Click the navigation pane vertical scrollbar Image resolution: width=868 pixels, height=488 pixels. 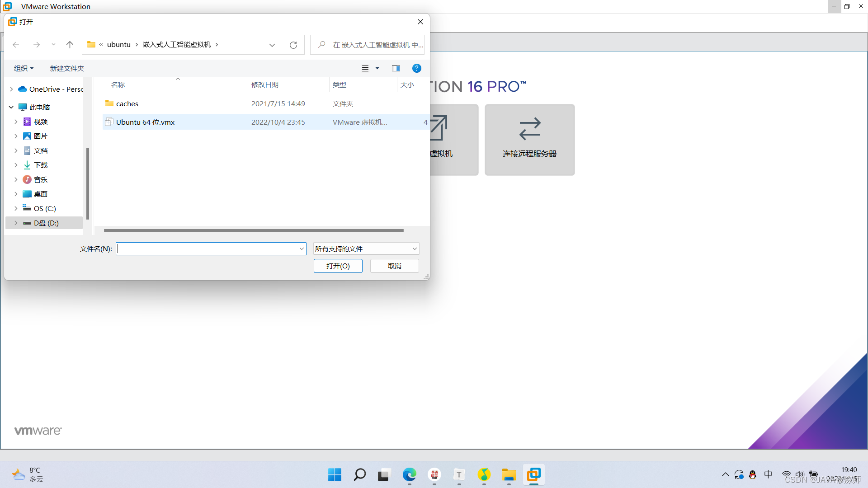(88, 183)
